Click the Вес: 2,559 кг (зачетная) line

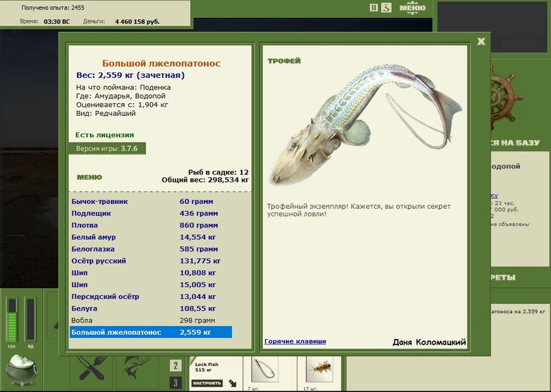coord(130,75)
